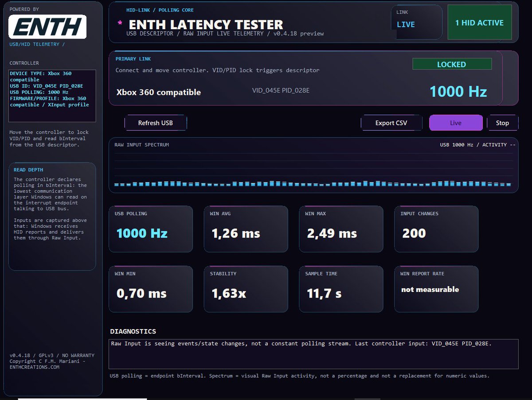Activate the Live mode button
The width and height of the screenshot is (532, 400).
pos(456,123)
